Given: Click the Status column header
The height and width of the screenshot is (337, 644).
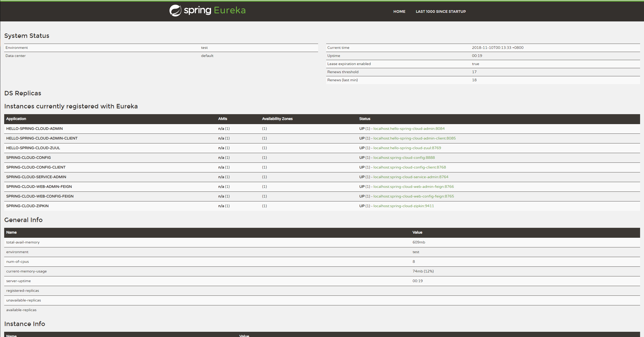Looking at the screenshot, I should (365, 119).
